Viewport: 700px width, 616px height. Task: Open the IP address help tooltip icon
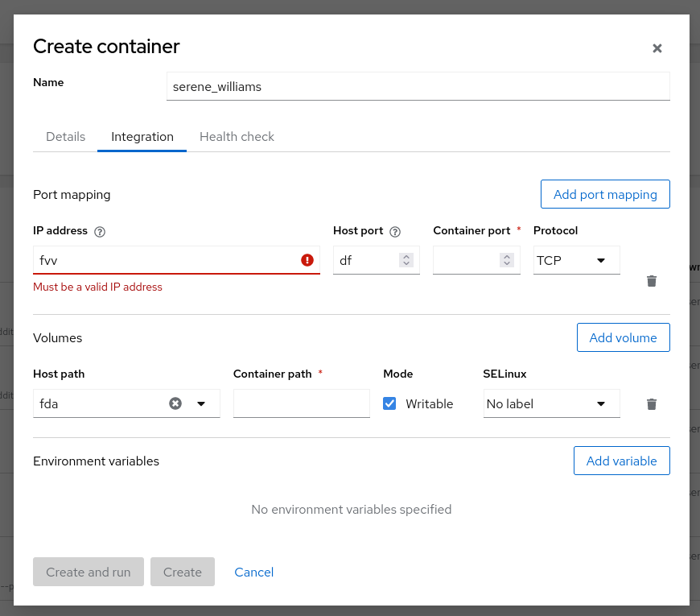pos(99,231)
